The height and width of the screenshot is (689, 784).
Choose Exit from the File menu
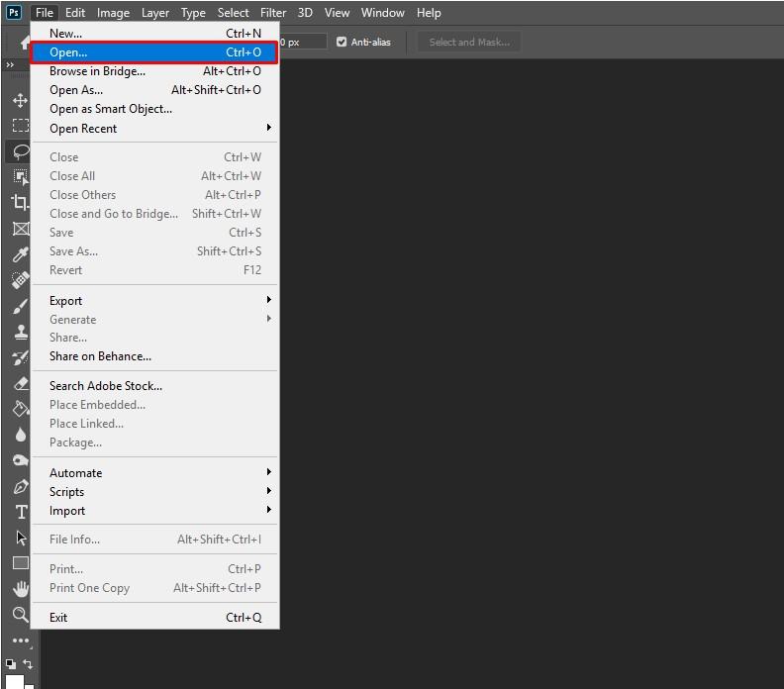click(155, 618)
